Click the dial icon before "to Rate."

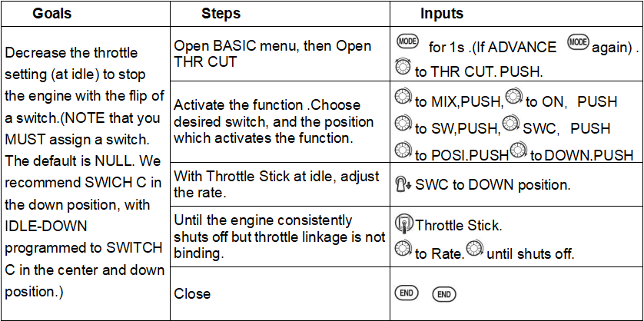pos(403,250)
